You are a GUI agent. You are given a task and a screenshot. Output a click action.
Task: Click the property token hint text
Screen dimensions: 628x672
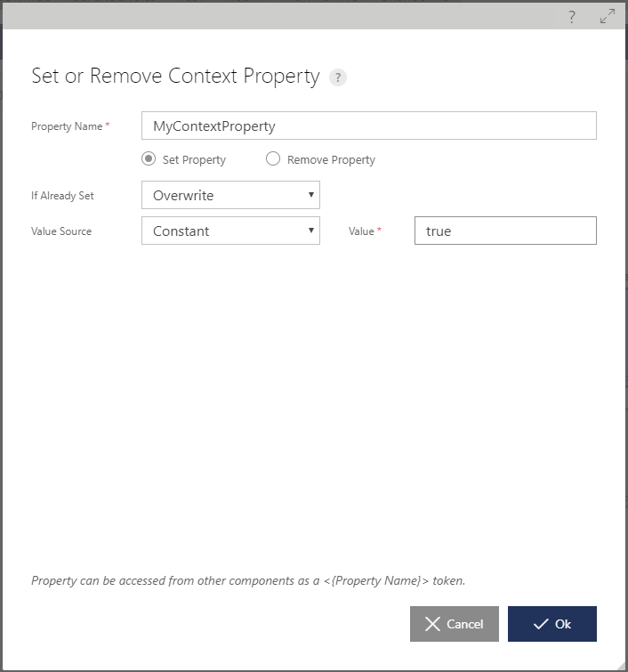click(248, 580)
